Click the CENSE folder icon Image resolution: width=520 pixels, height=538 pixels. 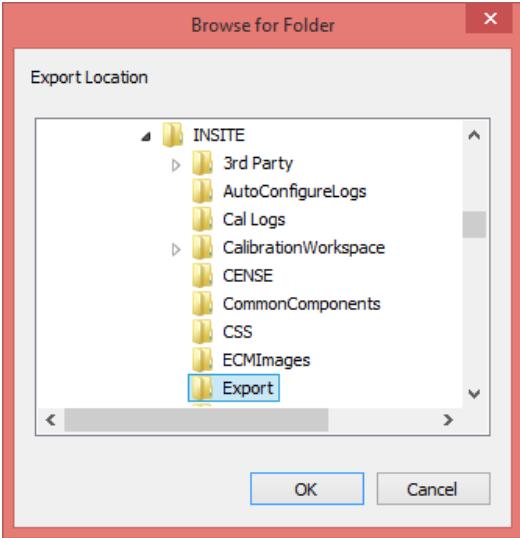pyautogui.click(x=202, y=276)
